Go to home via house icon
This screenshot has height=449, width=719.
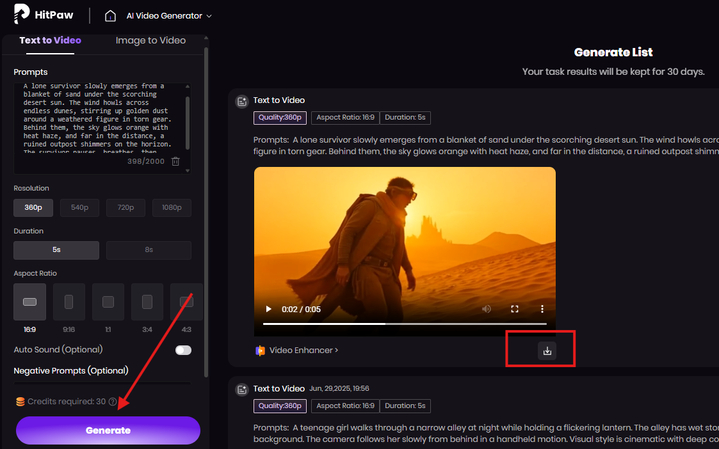point(110,16)
